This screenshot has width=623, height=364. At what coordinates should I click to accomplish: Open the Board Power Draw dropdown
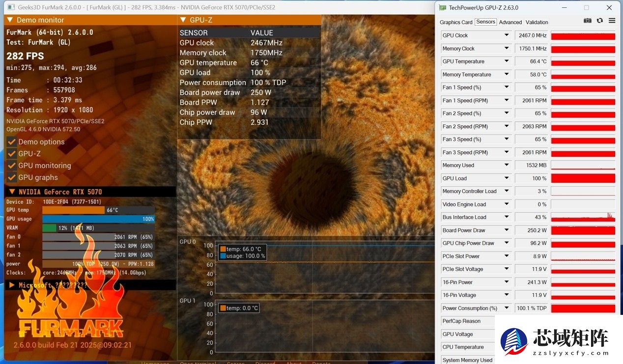tap(507, 230)
